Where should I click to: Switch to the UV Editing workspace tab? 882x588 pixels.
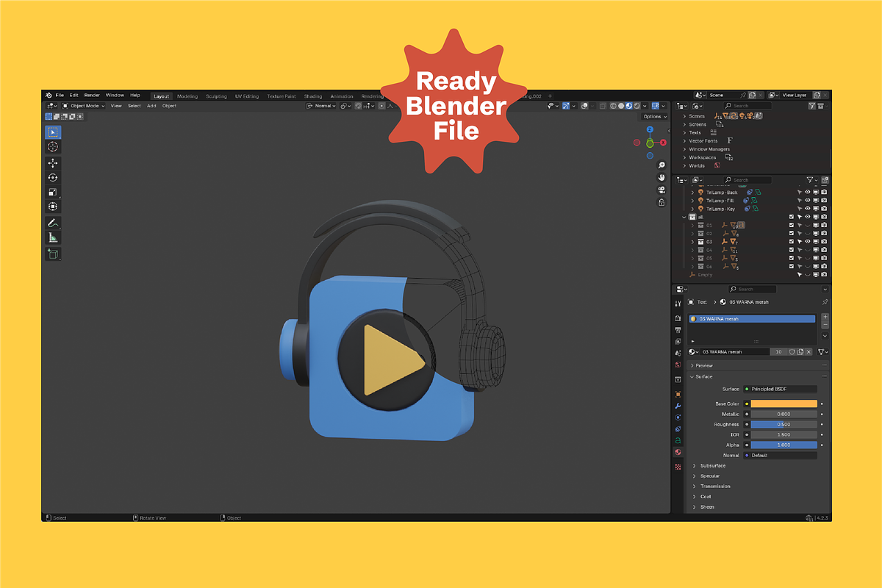(x=247, y=96)
